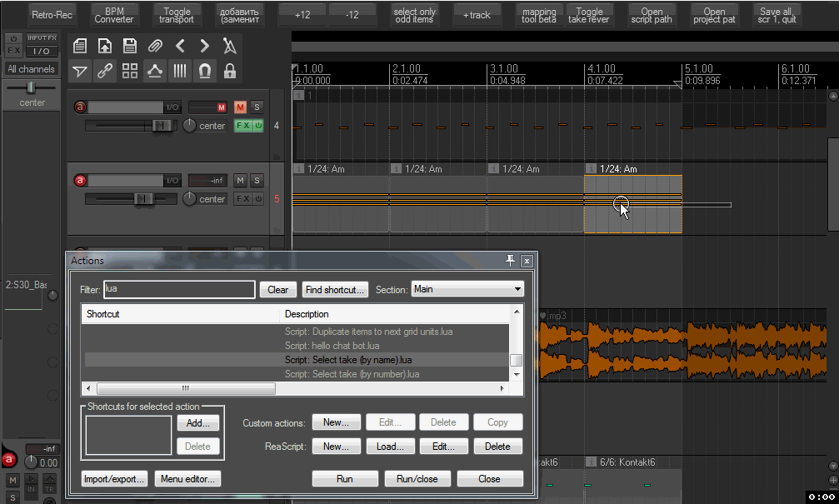Open I/O routing for track 4
This screenshot has height=504, width=839.
172,107
